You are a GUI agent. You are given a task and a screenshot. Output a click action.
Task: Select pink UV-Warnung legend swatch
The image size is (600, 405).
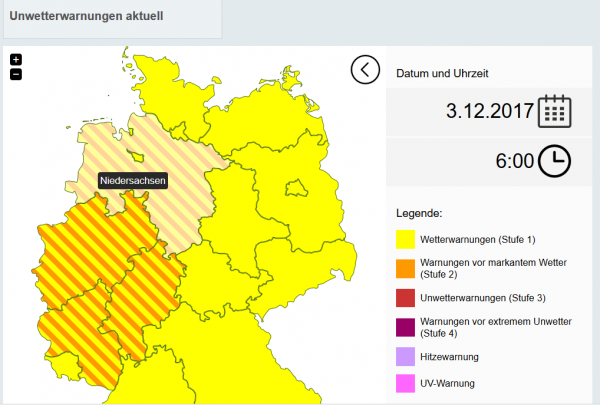pos(405,383)
